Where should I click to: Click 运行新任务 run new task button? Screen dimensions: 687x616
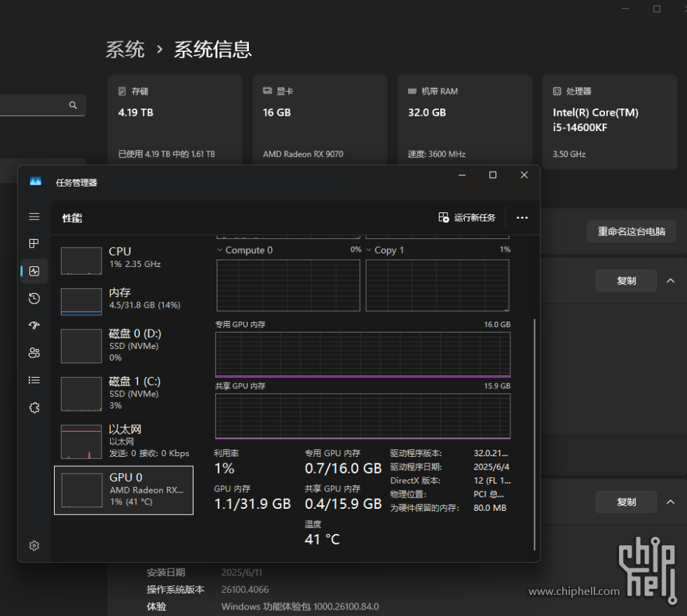(x=467, y=217)
